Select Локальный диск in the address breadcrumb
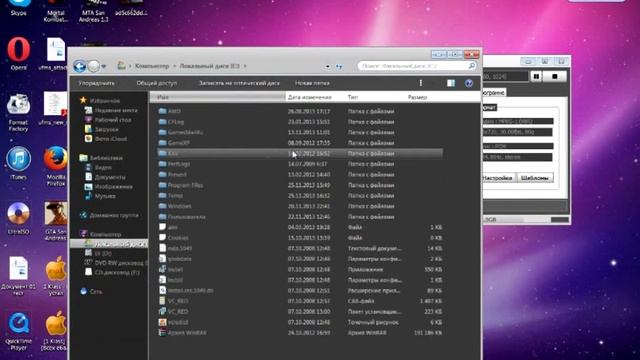 coord(209,66)
